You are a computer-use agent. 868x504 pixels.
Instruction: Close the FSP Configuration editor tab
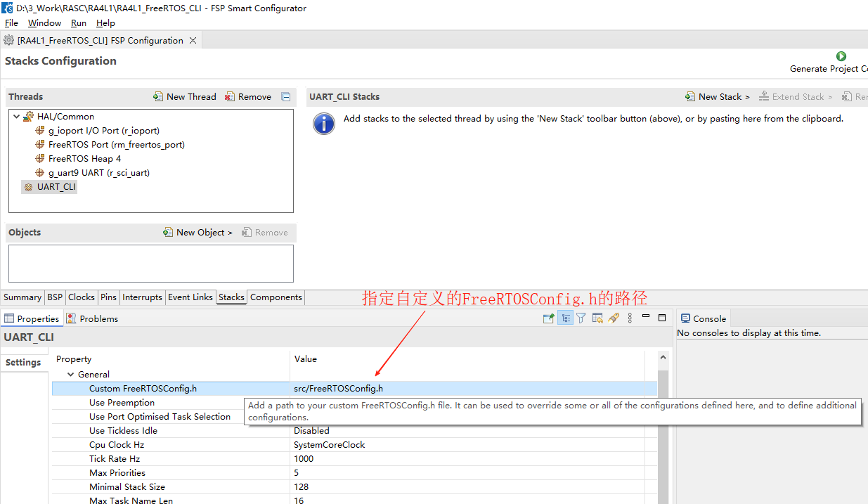[x=193, y=41]
